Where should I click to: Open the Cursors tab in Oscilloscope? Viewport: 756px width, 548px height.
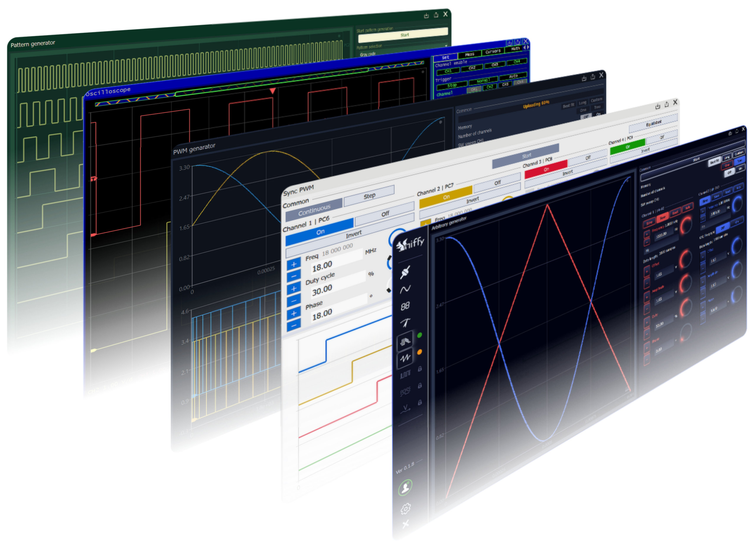coord(493,51)
